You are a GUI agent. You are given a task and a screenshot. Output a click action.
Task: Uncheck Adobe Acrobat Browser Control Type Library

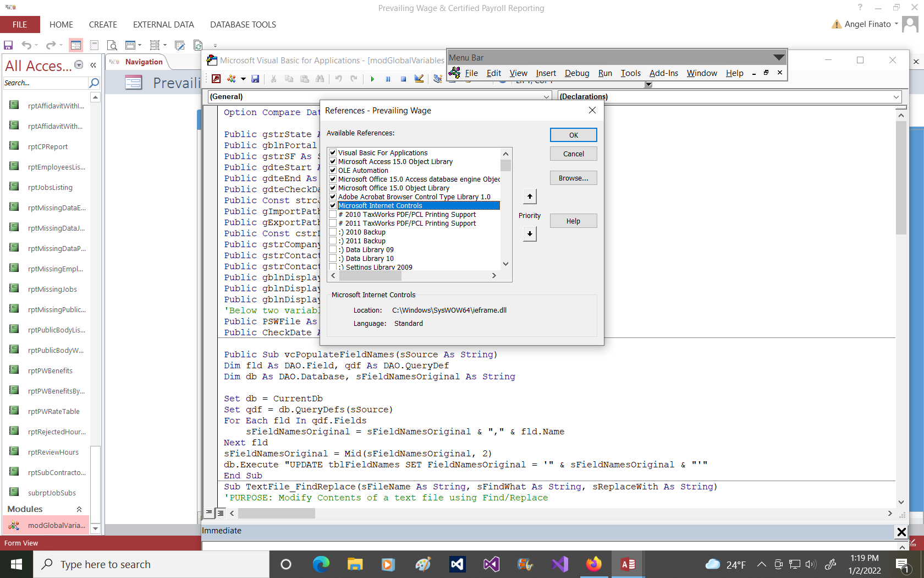[x=333, y=197]
